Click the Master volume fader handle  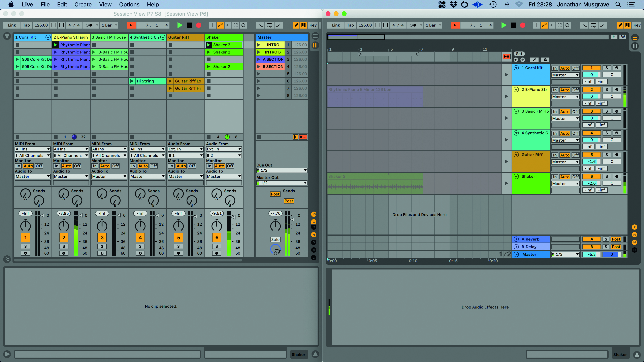pos(292,219)
